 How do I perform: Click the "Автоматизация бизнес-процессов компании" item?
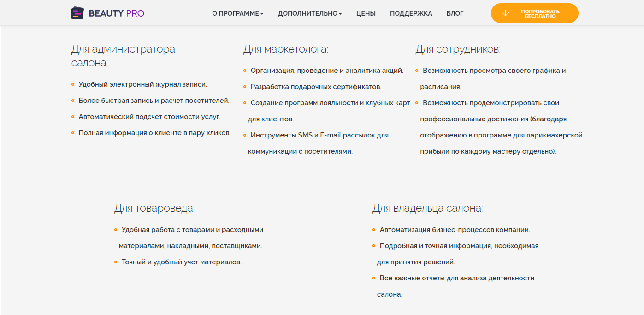click(455, 230)
